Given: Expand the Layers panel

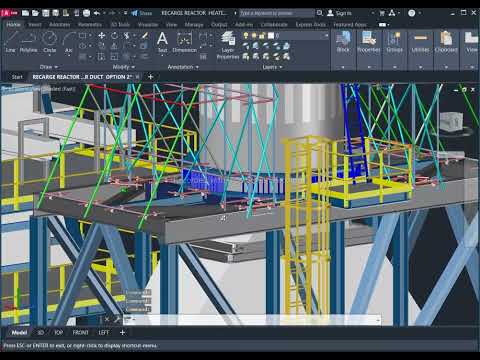Looking at the screenshot, I should (272, 67).
